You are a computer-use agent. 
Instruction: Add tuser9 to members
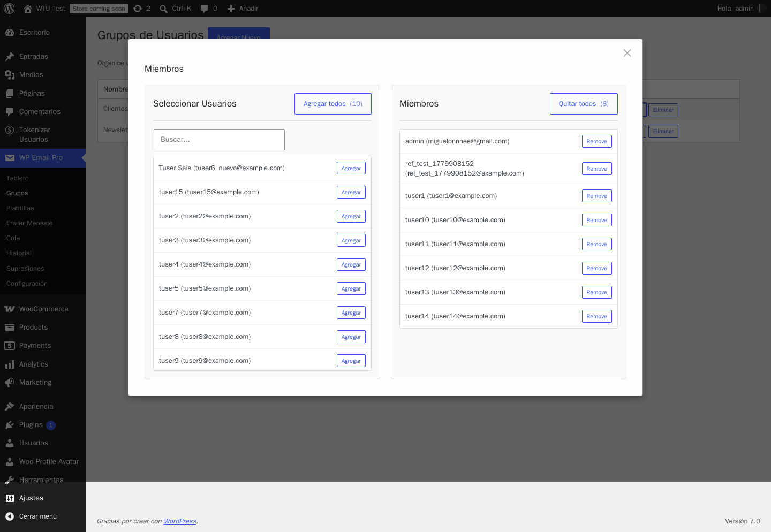pyautogui.click(x=351, y=361)
